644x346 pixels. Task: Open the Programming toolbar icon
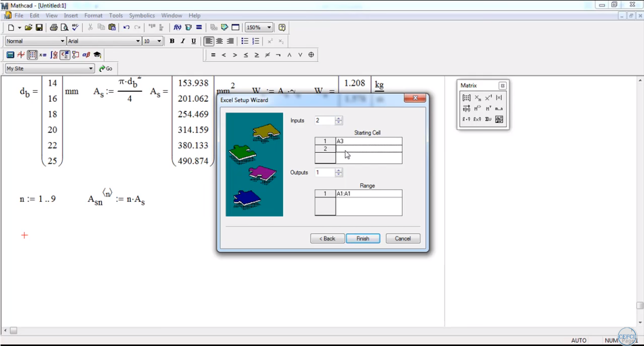pyautogui.click(x=76, y=55)
